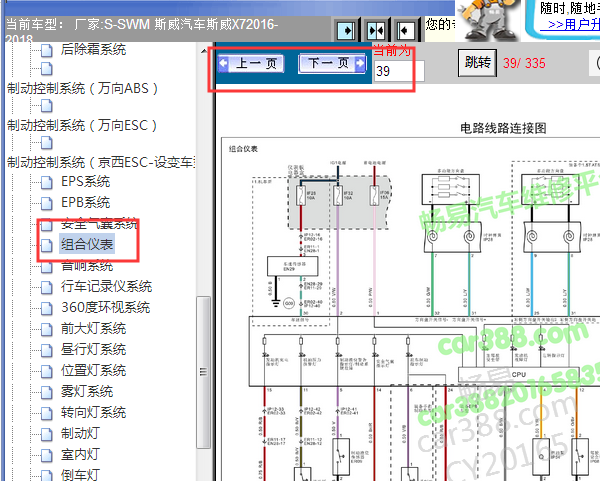Open 雾灯系统 entry
Image resolution: width=600 pixels, height=481 pixels.
click(x=87, y=391)
